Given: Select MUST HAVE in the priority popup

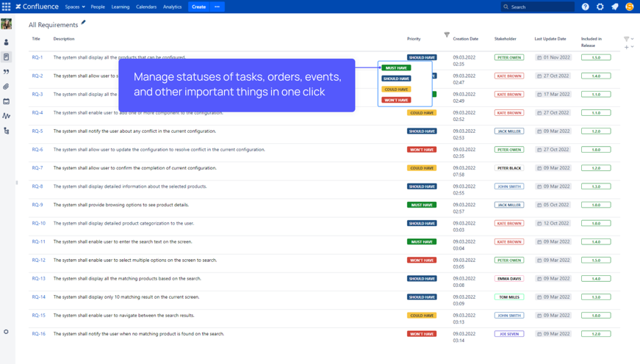Looking at the screenshot, I should click(396, 68).
